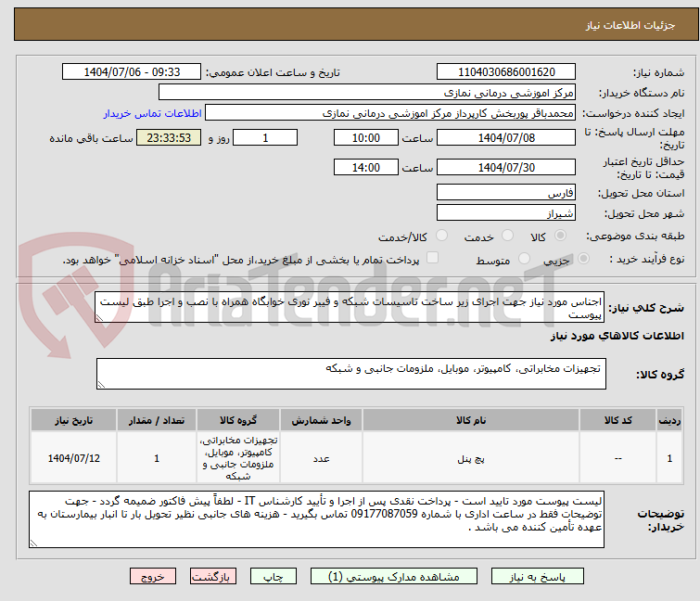Click the چاپ print button

[x=274, y=576]
